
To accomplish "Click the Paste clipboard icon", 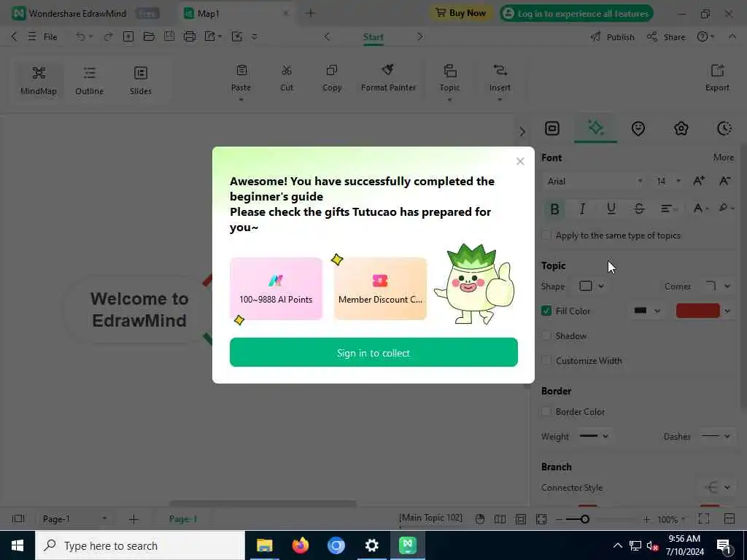I will pos(241,71).
